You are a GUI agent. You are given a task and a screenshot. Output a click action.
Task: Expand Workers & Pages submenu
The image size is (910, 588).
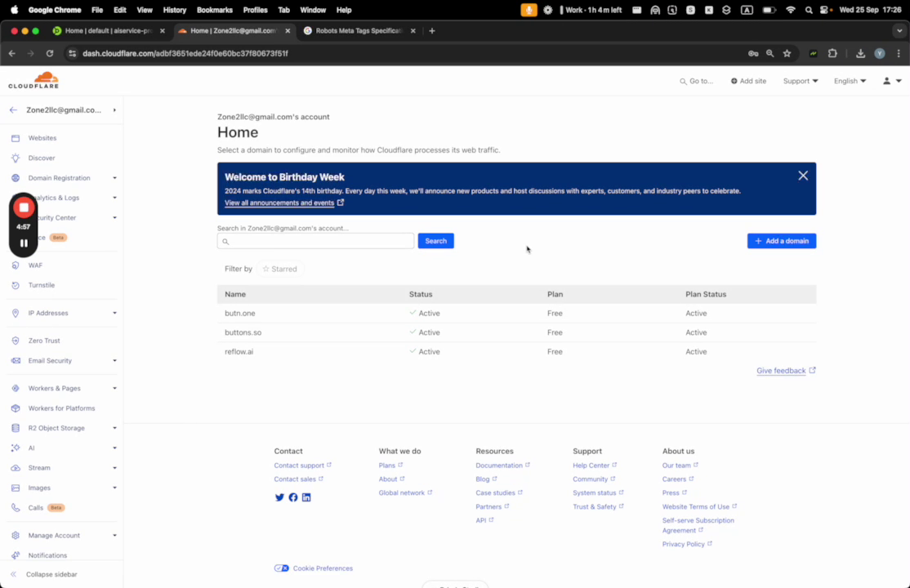114,388
